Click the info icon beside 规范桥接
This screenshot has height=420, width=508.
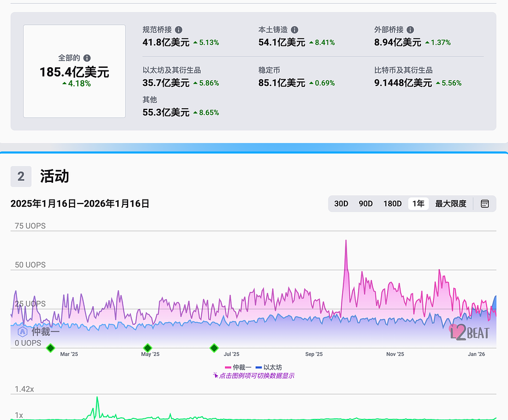pyautogui.click(x=178, y=30)
